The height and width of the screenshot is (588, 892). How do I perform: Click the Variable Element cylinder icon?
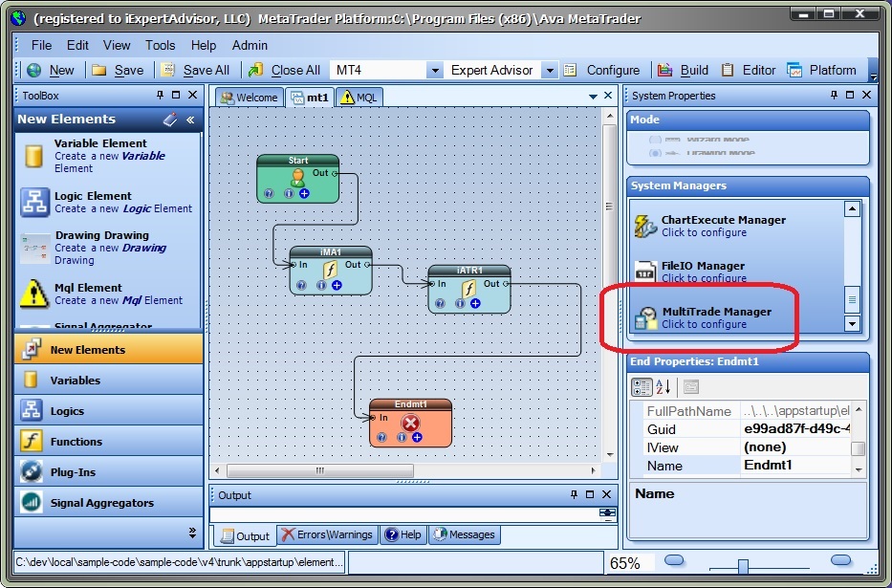click(x=34, y=156)
